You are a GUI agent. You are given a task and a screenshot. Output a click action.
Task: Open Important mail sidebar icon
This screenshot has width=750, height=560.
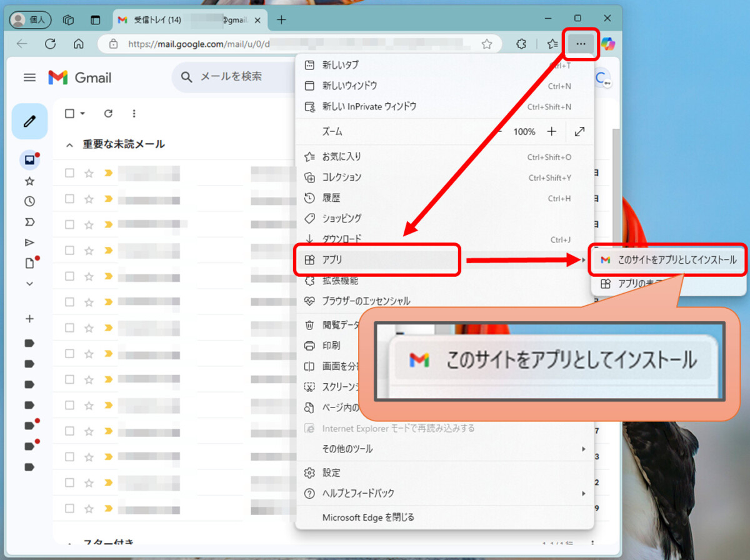tap(29, 222)
